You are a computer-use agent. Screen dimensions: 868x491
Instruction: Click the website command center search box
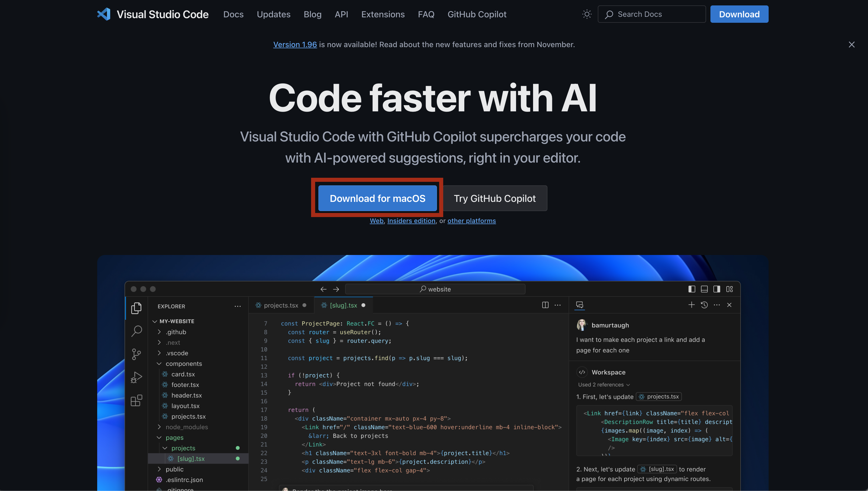pos(435,289)
